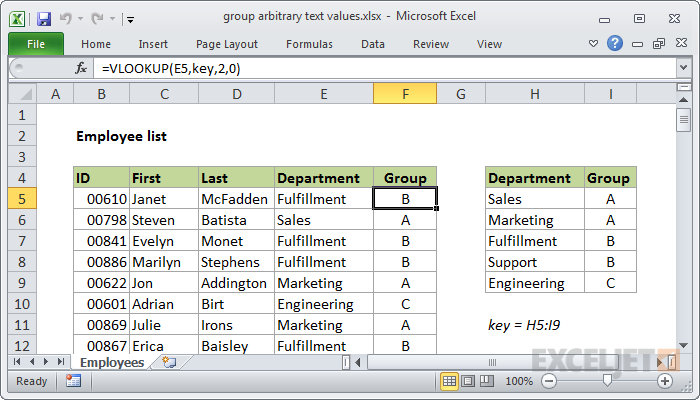Click the Insert Function fx icon
This screenshot has height=400, width=700.
coord(81,68)
